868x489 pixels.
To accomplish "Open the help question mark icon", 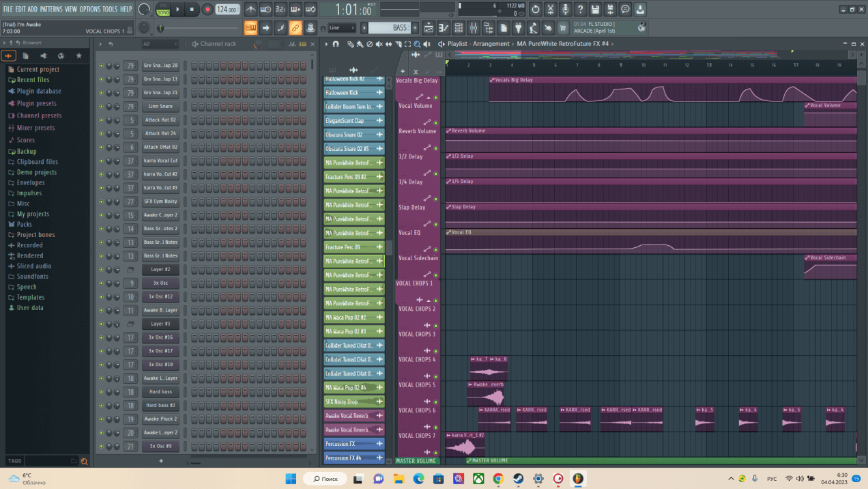I will click(x=580, y=10).
